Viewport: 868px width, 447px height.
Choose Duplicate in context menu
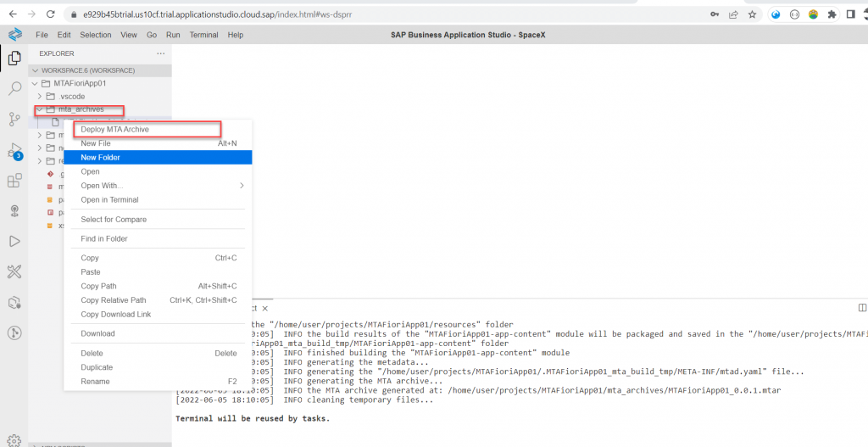coord(159,367)
